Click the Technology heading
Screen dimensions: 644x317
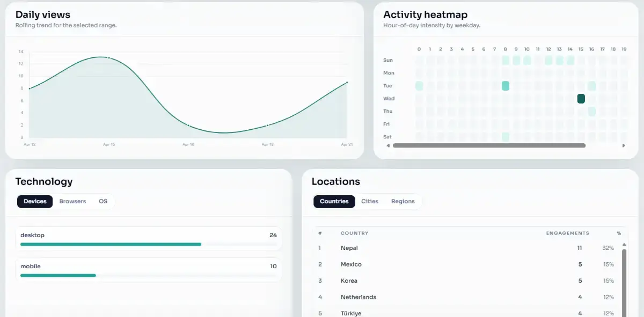(44, 181)
